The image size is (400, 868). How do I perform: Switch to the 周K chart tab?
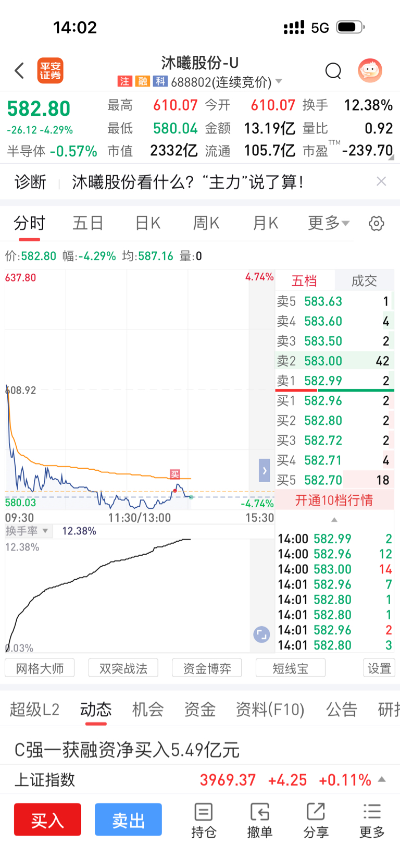click(x=206, y=224)
